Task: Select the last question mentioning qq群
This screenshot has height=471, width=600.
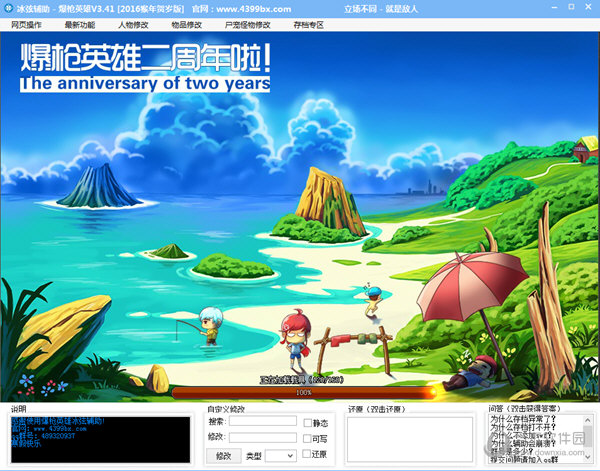Action: tap(524, 460)
